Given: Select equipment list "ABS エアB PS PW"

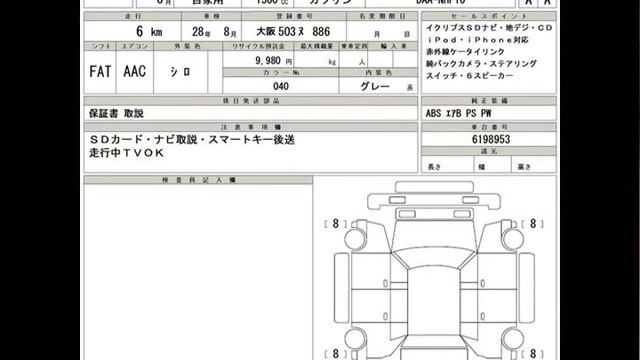Looking at the screenshot, I should coord(458,113).
